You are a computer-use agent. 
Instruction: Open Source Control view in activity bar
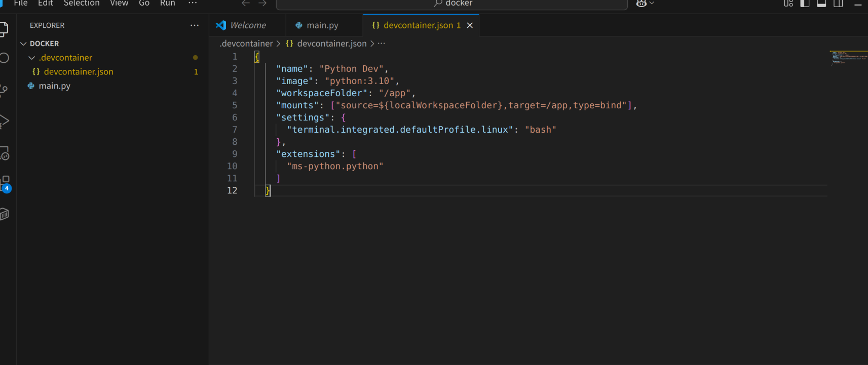4,90
